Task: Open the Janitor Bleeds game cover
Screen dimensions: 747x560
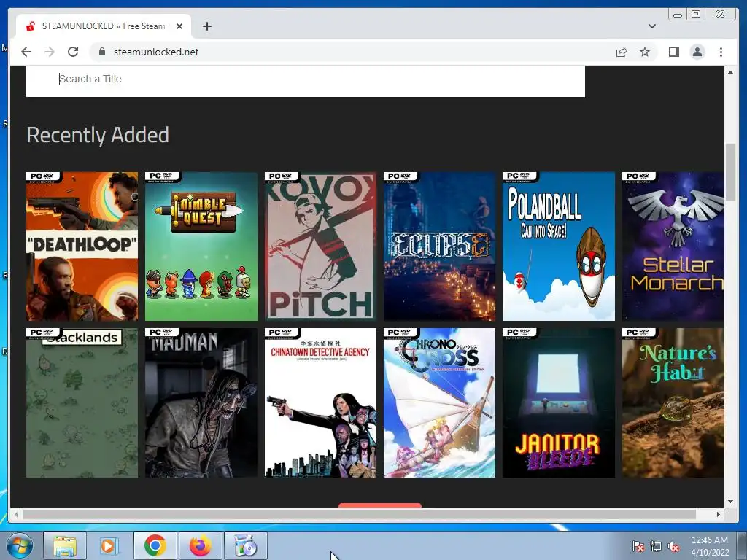Action: 558,402
